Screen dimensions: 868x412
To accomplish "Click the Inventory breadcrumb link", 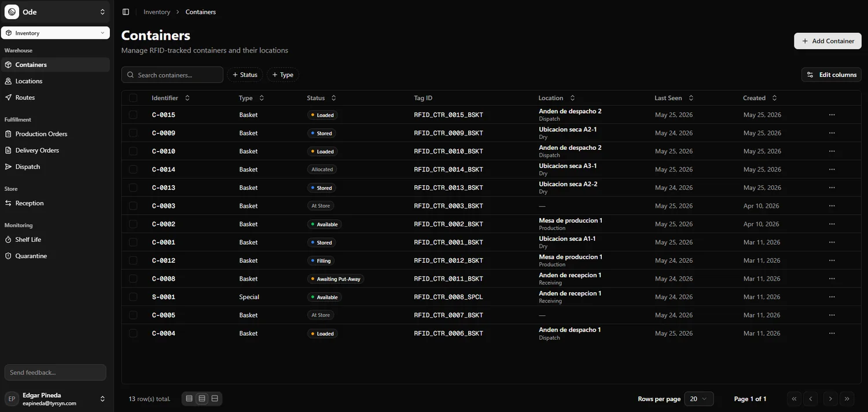I will coord(157,12).
